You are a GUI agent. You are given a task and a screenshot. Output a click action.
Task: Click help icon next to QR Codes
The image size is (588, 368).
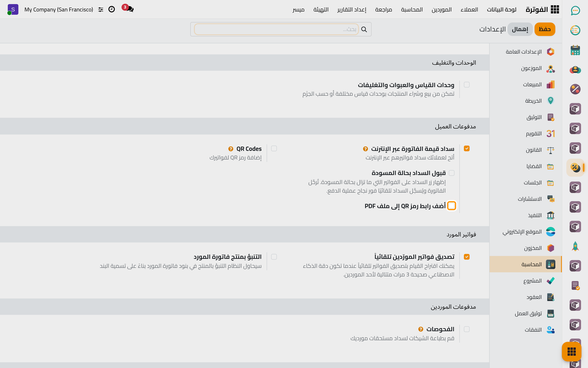[231, 149]
